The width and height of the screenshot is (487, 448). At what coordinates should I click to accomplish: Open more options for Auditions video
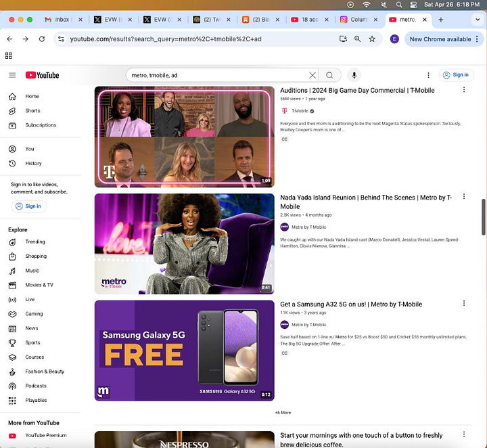tap(464, 90)
